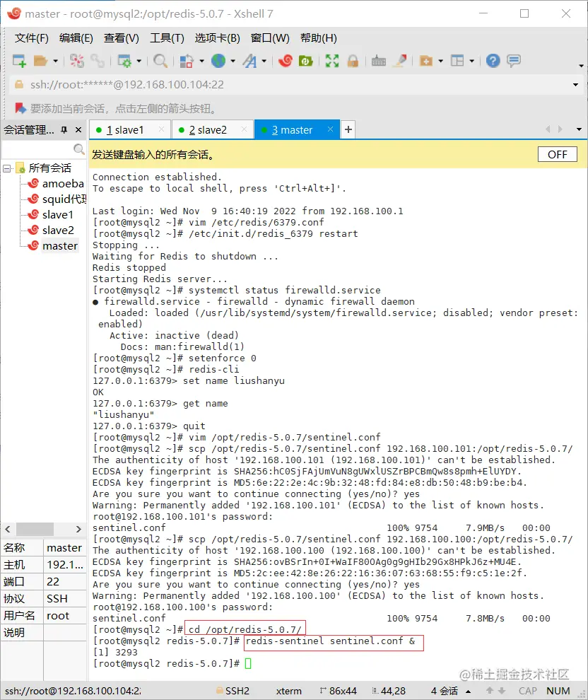
Task: Select slave1 in session tree
Action: pyautogui.click(x=57, y=215)
